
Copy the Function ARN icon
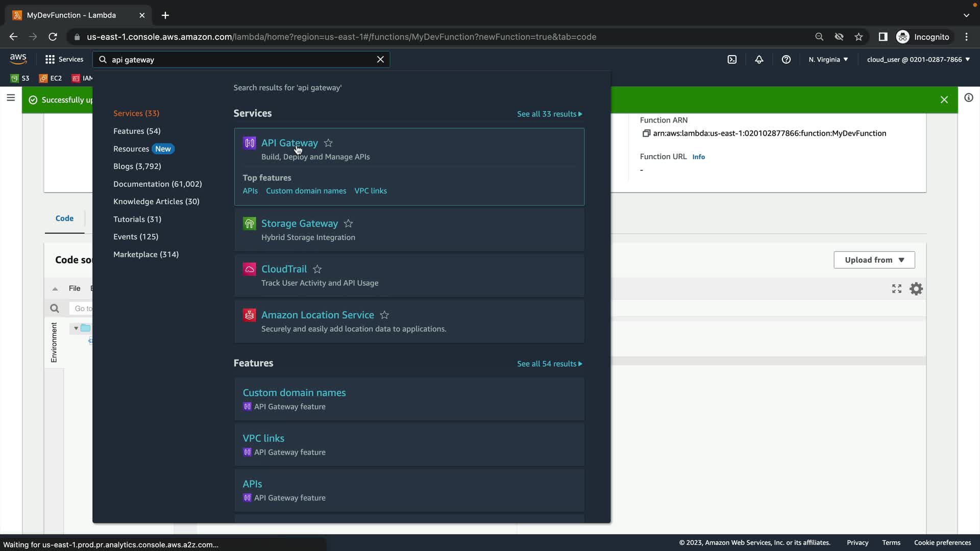tap(646, 133)
